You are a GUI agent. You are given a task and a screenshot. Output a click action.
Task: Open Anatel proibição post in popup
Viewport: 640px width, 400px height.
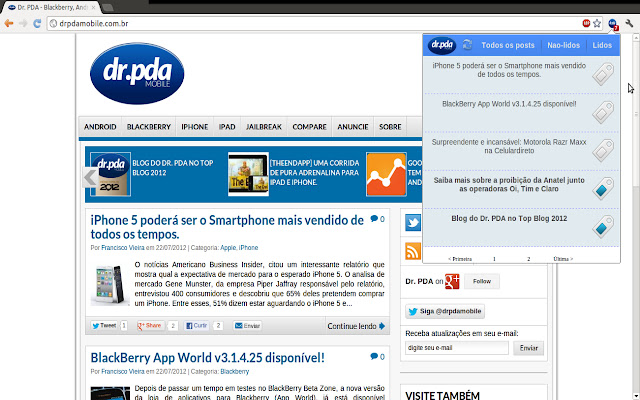(x=509, y=184)
